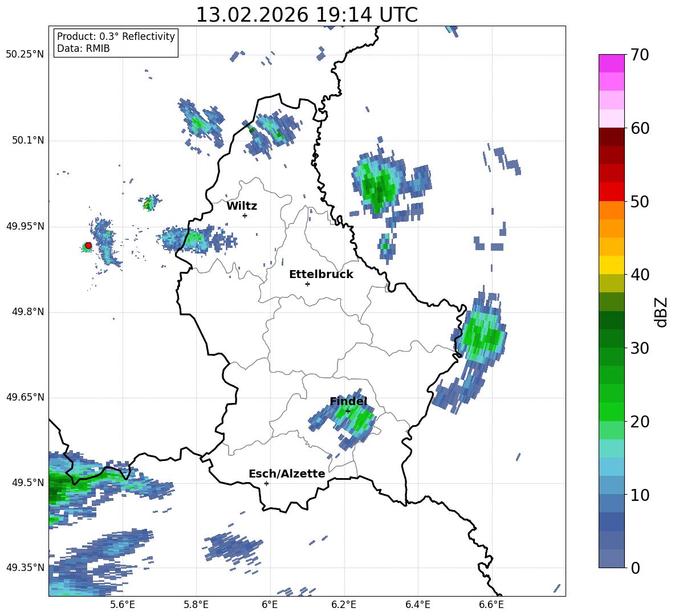
Task: Click the Ettelbruck city label
Action: point(321,275)
